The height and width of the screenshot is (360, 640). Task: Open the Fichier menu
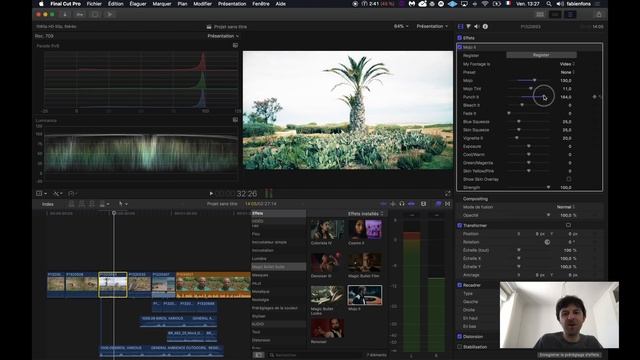(94, 4)
